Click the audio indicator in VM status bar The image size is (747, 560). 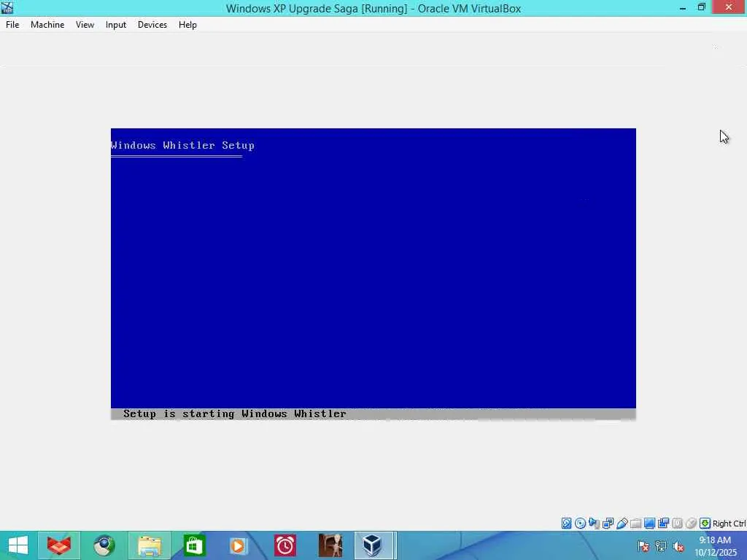(x=594, y=524)
